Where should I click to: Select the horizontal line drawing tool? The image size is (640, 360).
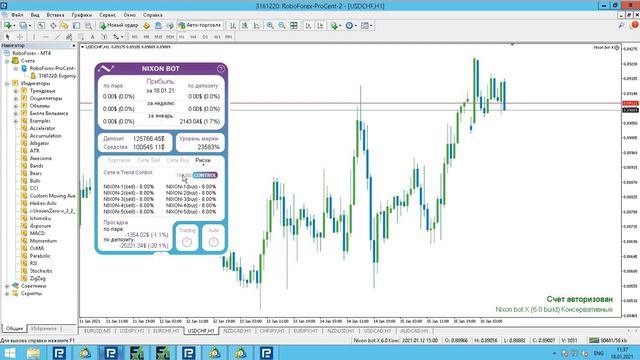pyautogui.click(x=46, y=37)
